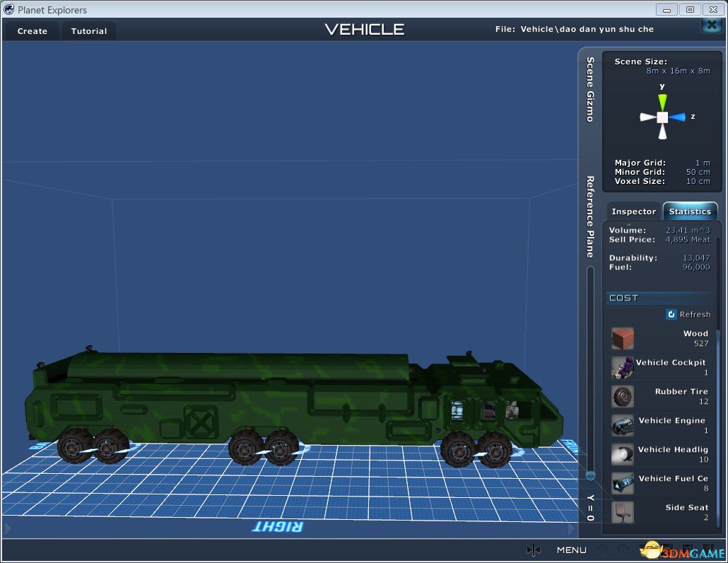Switch to the Inspector tab
This screenshot has height=563, width=728.
click(x=634, y=211)
